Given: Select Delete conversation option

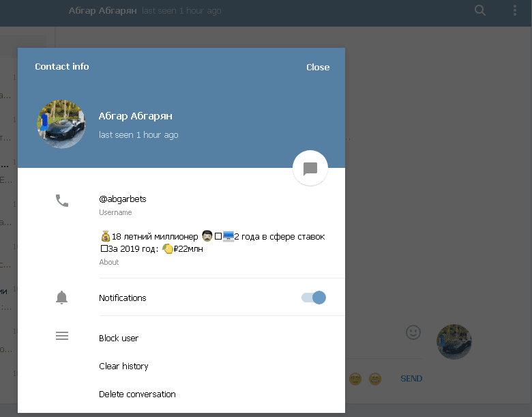Looking at the screenshot, I should point(137,394).
